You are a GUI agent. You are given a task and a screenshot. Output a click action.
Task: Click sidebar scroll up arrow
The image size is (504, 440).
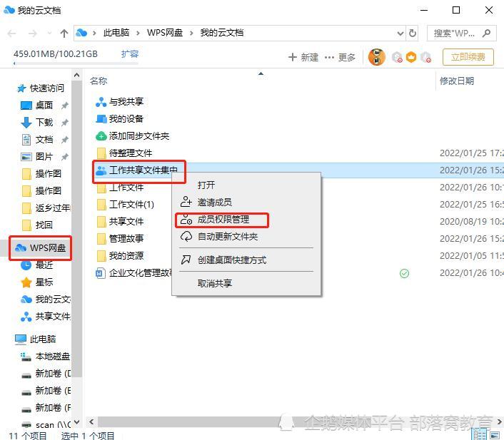coord(76,76)
